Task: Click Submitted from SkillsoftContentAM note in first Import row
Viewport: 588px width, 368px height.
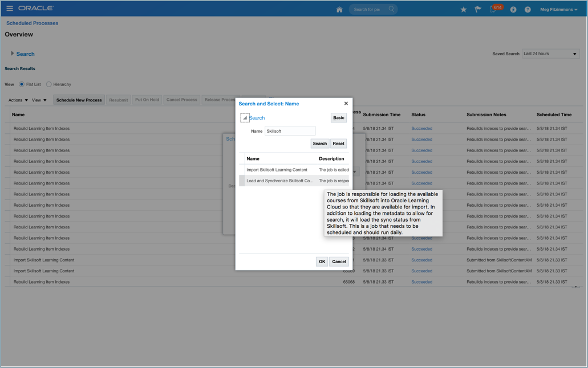Action: coord(499,260)
